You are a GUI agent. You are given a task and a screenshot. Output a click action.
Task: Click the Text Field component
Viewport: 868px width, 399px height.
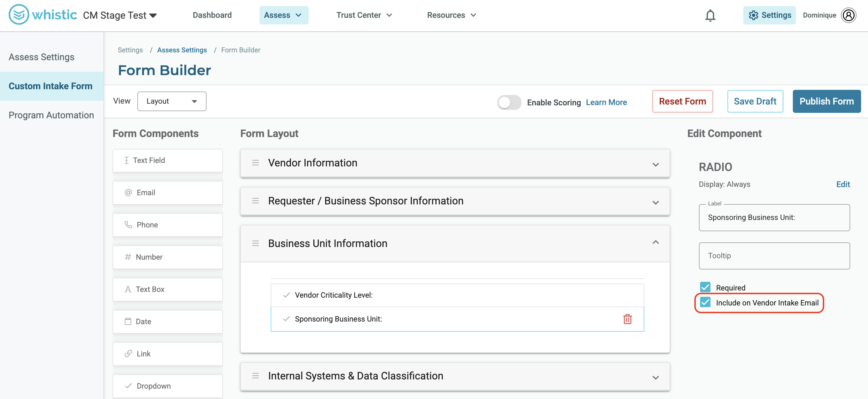(168, 161)
